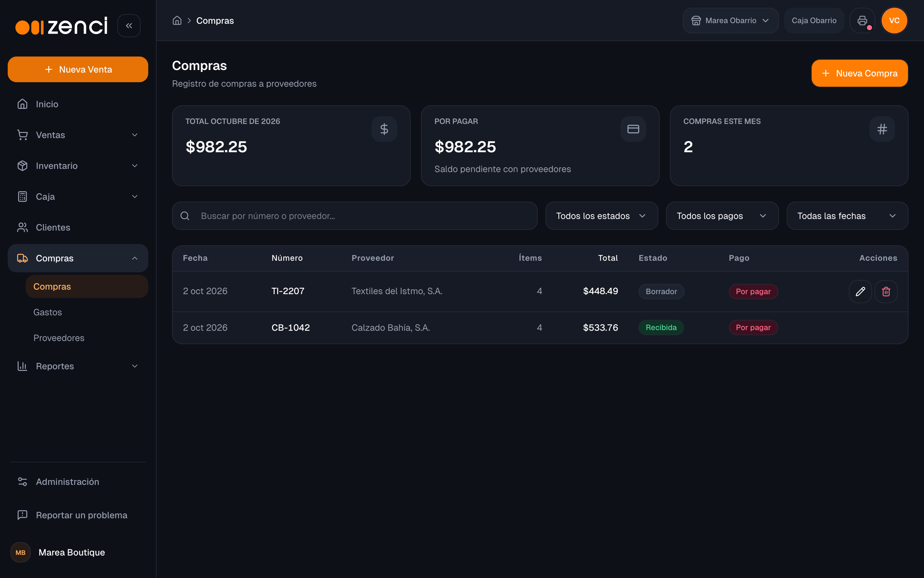Open Todos los pagos filter
This screenshot has height=578, width=924.
click(x=722, y=216)
